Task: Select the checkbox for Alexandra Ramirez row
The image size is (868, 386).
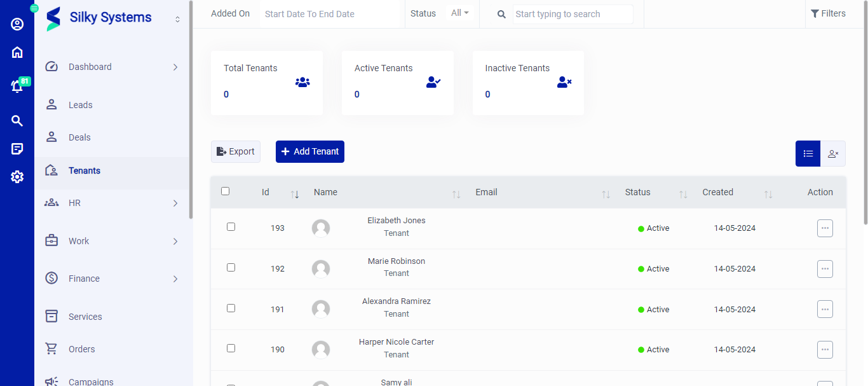Action: point(231,308)
